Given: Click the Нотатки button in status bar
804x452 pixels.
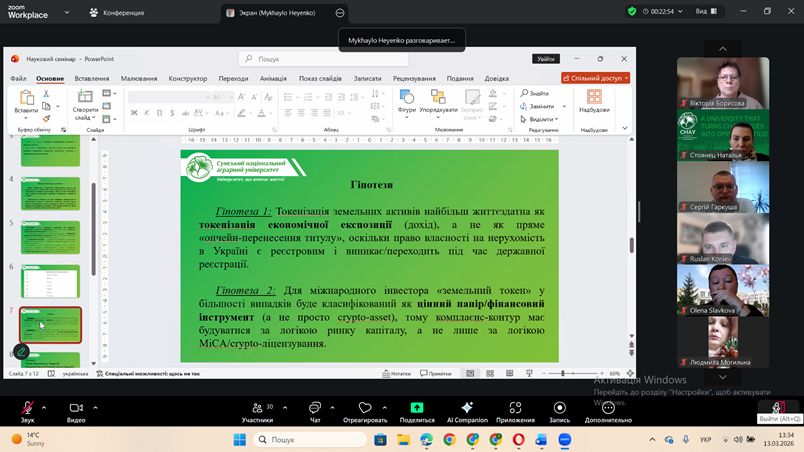Looking at the screenshot, I should (x=397, y=373).
